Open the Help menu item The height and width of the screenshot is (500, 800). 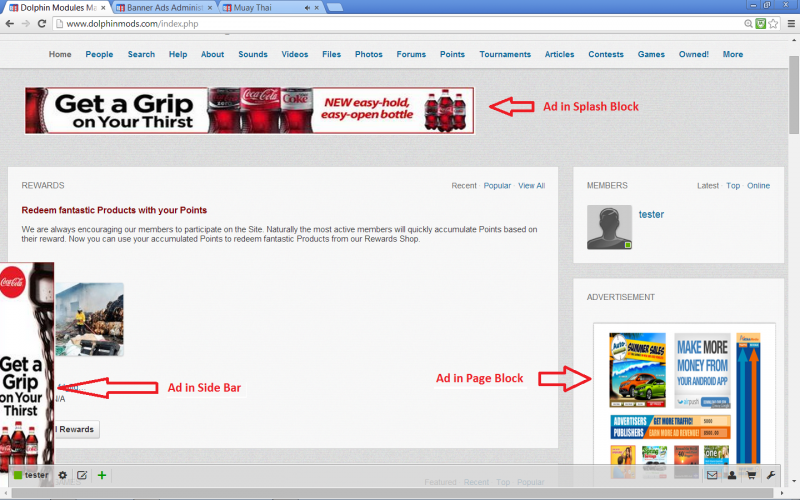178,54
